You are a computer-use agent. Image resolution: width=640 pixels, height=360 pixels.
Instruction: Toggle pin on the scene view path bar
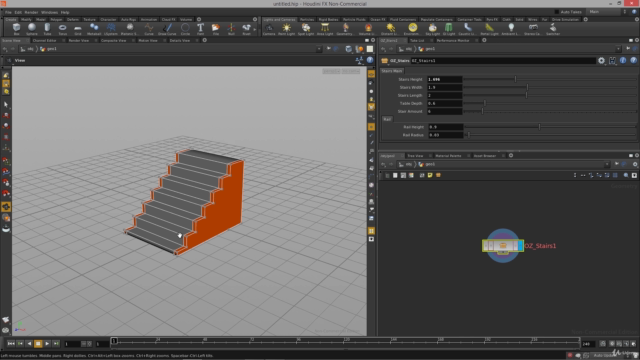[x=329, y=49]
